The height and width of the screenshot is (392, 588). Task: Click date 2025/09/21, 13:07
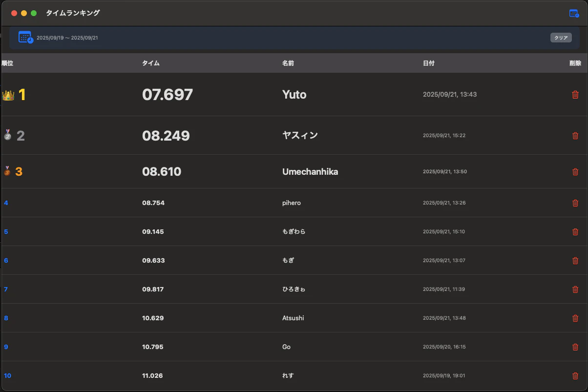point(444,261)
